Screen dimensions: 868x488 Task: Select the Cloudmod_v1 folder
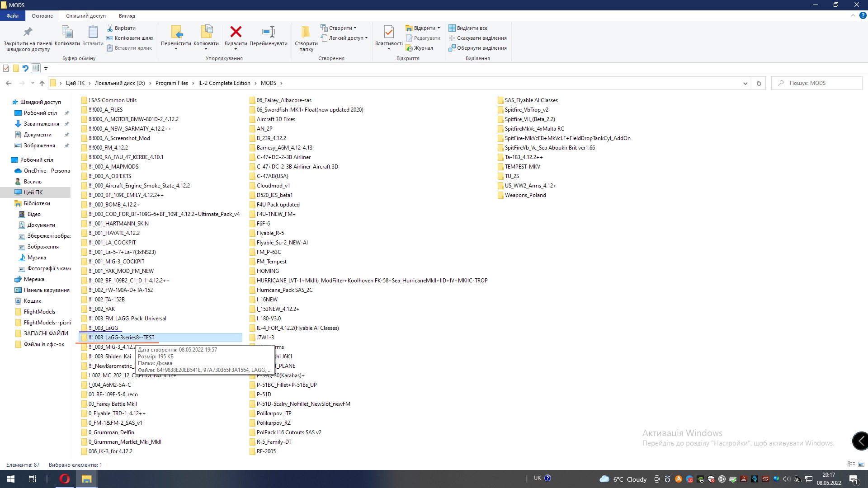click(x=273, y=186)
